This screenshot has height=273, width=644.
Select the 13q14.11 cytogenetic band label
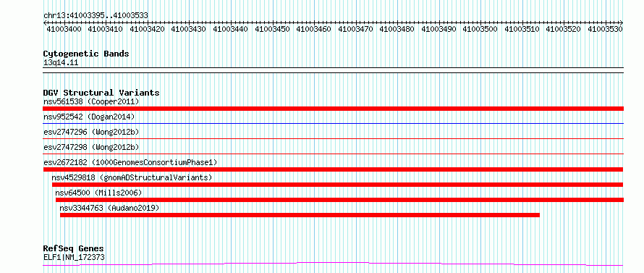point(61,63)
